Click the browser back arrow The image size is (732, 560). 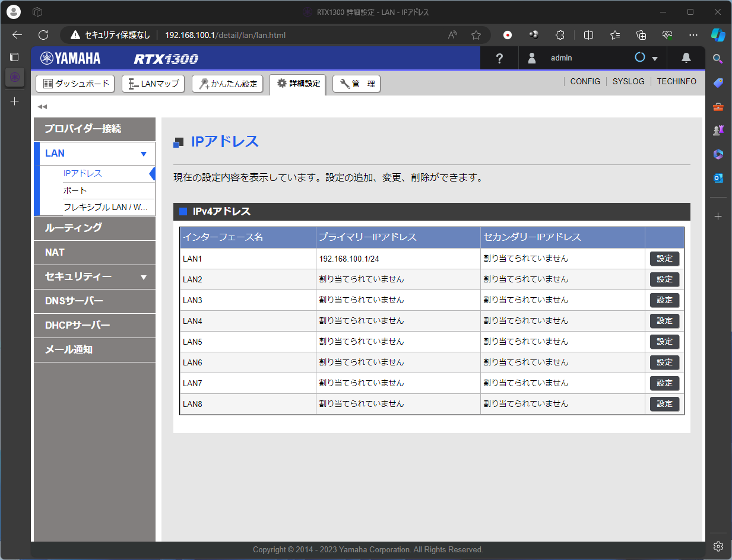[x=17, y=35]
